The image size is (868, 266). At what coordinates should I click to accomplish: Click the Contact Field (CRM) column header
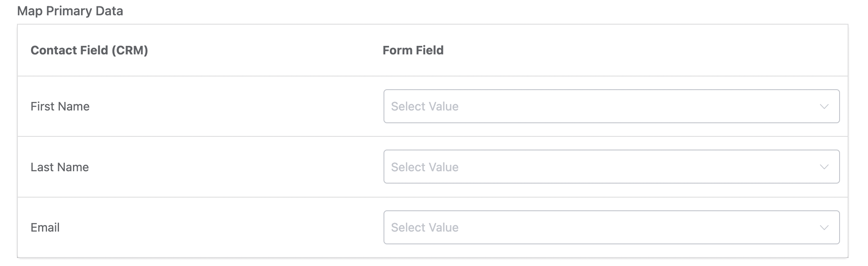(90, 50)
